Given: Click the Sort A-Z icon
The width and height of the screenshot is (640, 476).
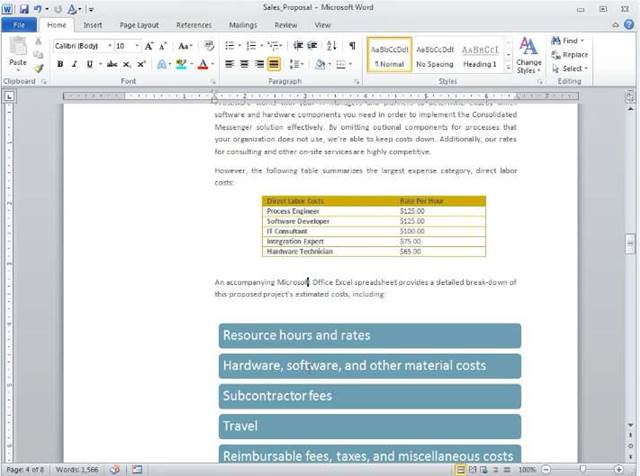Looking at the screenshot, I should pos(332,46).
